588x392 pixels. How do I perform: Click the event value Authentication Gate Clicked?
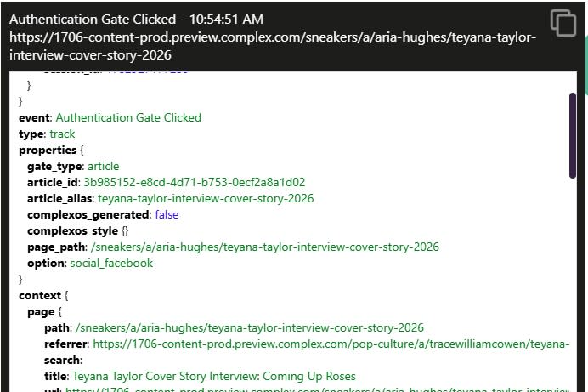(128, 118)
